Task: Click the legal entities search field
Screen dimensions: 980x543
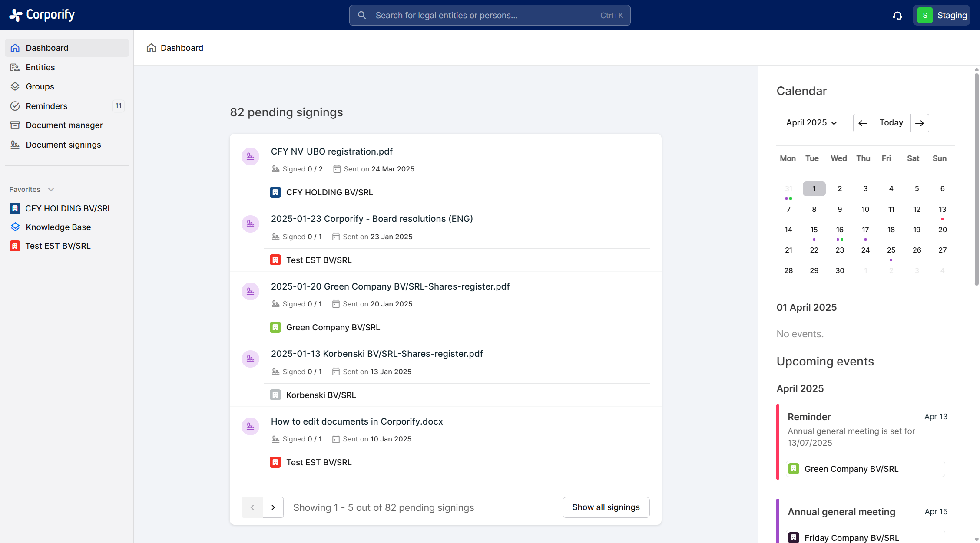Action: [490, 16]
